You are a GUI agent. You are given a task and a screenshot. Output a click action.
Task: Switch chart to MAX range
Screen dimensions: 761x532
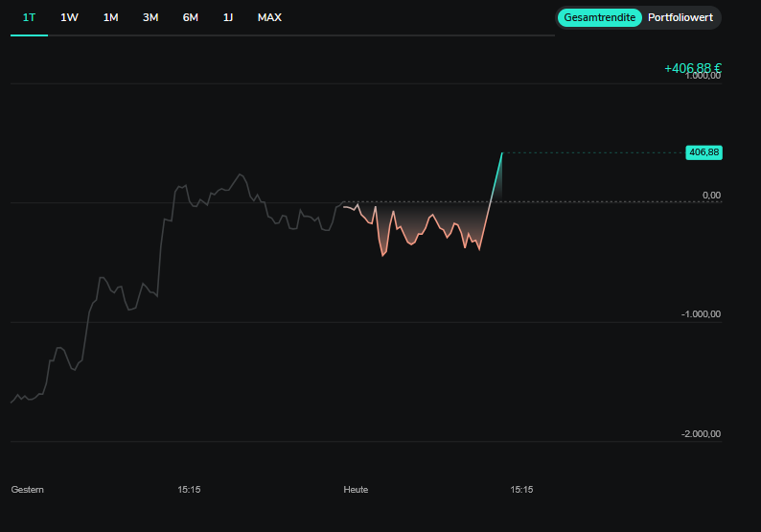[269, 17]
